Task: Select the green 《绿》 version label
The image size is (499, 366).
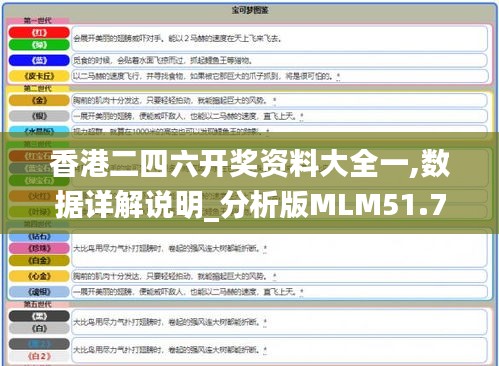Action: click(x=39, y=45)
